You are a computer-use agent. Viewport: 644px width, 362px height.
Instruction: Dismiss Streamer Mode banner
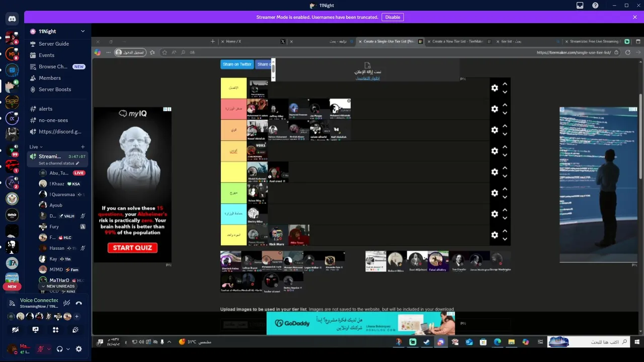[635, 17]
